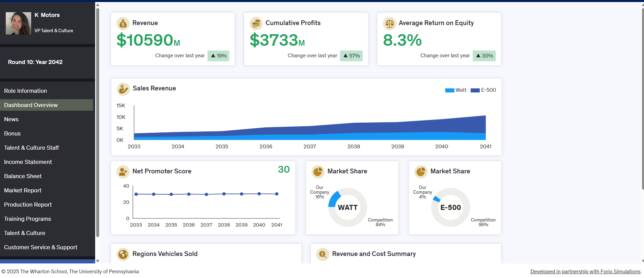The width and height of the screenshot is (644, 278).
Task: Open the Forio Simulations partnership link
Action: click(x=585, y=272)
